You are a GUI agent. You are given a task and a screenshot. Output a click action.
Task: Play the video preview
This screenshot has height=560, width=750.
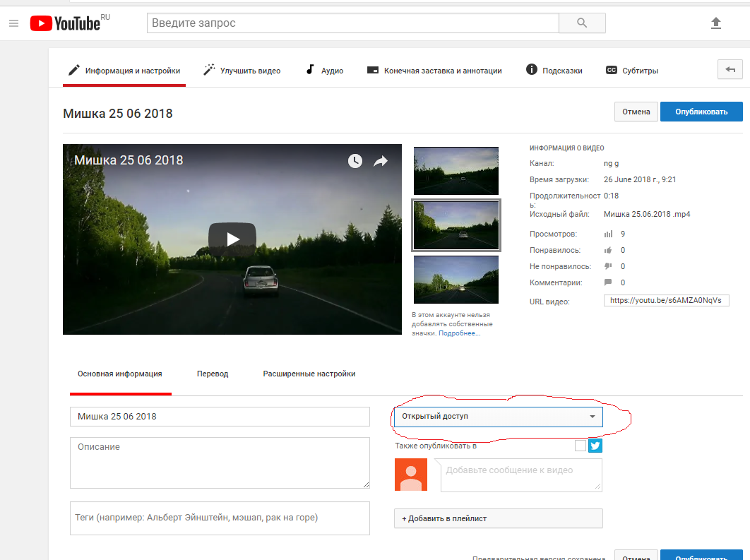pyautogui.click(x=232, y=239)
